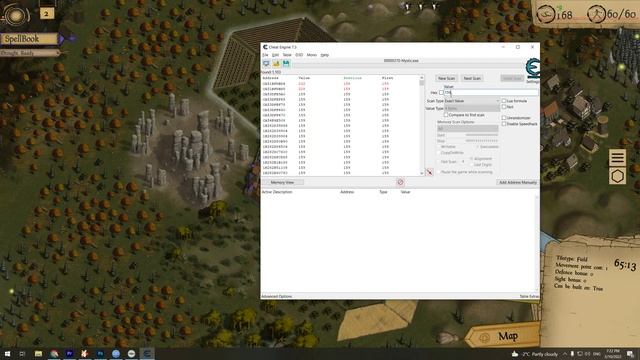The width and height of the screenshot is (640, 360).
Task: Select the first address row in results
Action: [340, 84]
